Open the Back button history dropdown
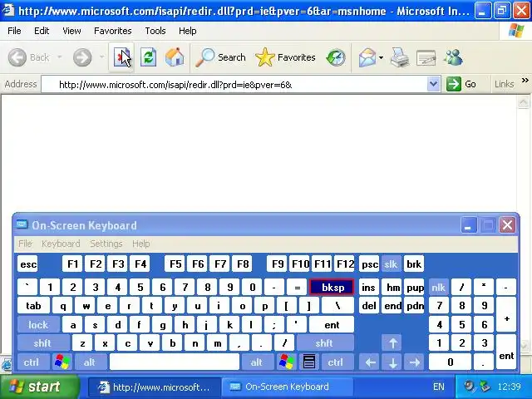This screenshot has width=532, height=399. click(60, 57)
